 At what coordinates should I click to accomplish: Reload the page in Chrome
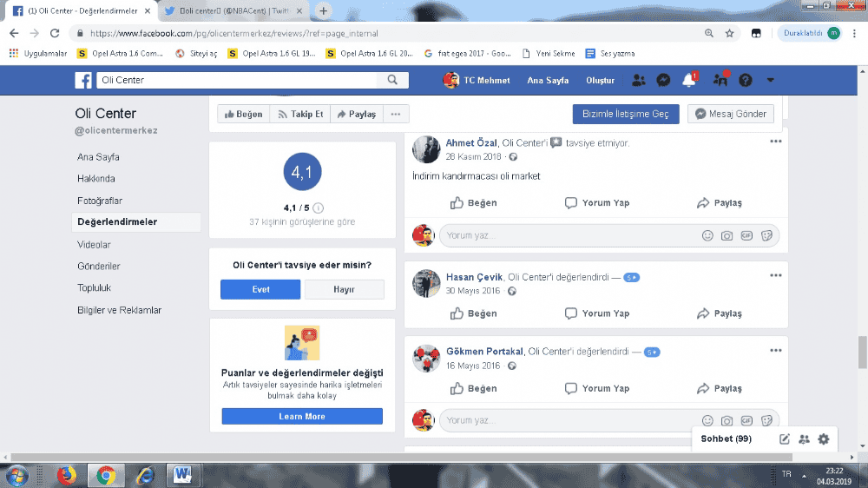54,33
